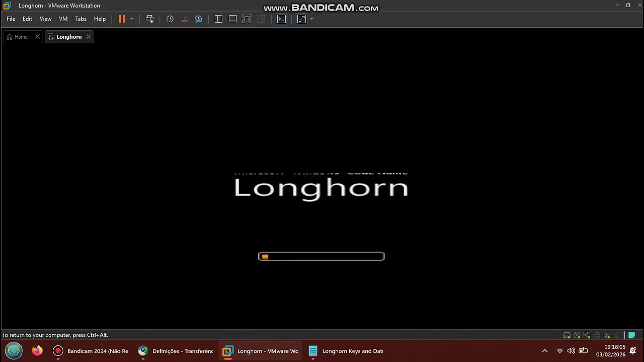Viewport: 644px width, 362px height.
Task: Open the Edit menu
Action: [27, 19]
